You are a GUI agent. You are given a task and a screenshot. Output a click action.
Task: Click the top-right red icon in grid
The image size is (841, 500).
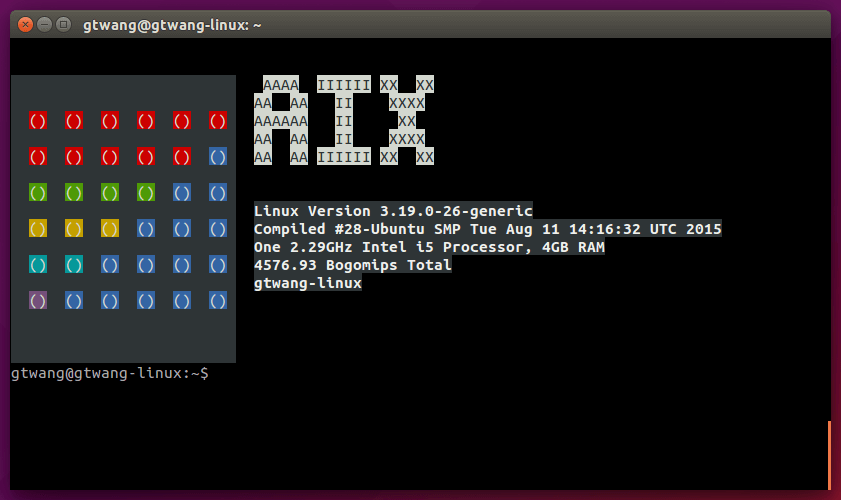(218, 121)
